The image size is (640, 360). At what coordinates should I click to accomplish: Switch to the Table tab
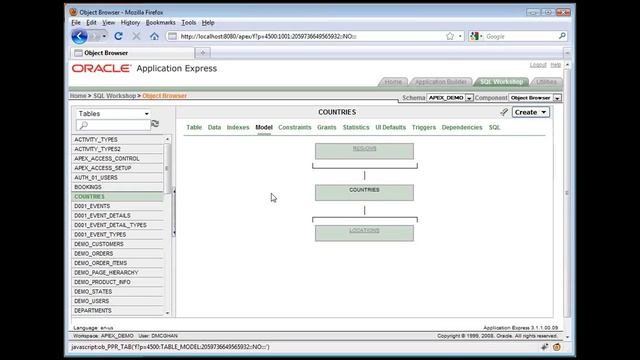tap(194, 127)
